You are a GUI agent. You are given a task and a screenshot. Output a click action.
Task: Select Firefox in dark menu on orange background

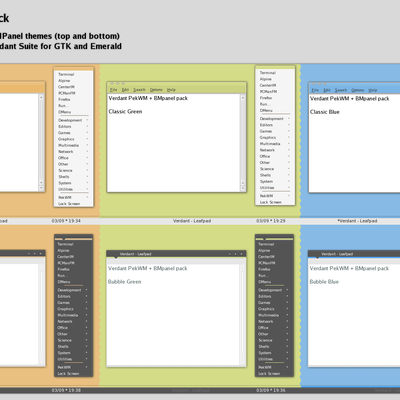(x=63, y=269)
